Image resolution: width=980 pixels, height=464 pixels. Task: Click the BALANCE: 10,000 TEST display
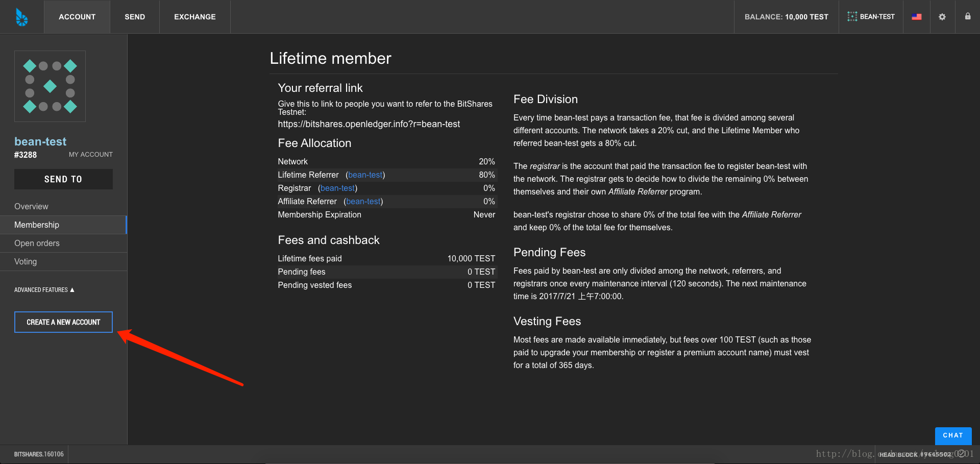coord(786,17)
